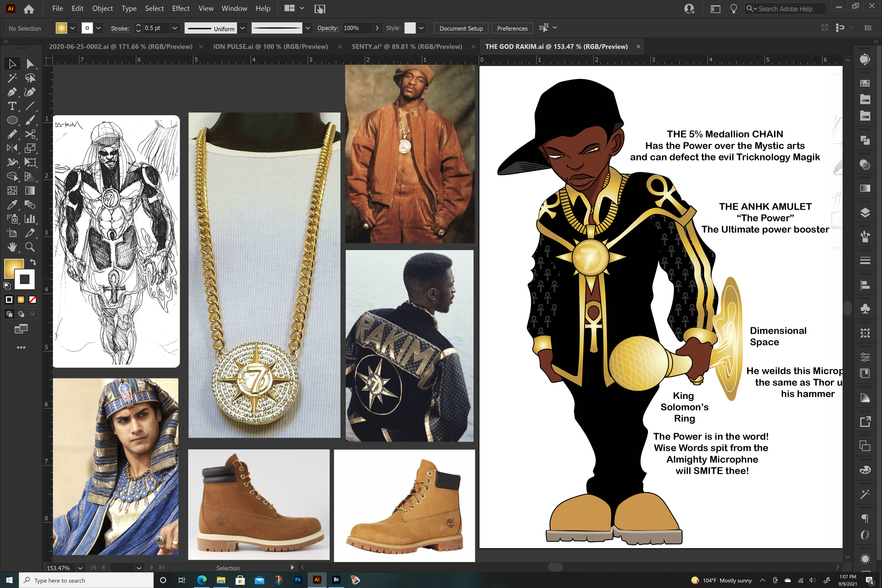Select the Scissors tool
The image size is (882, 588).
click(30, 134)
